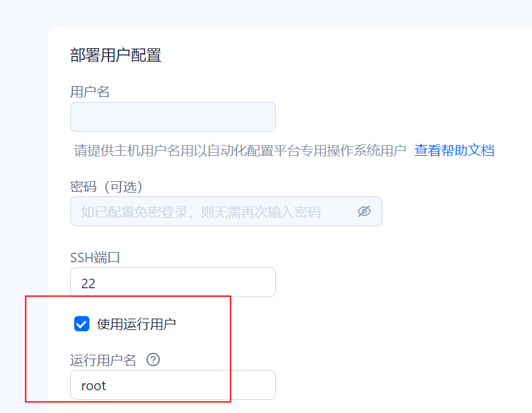
Task: Click the crossed-out eye in password field
Action: [x=364, y=212]
